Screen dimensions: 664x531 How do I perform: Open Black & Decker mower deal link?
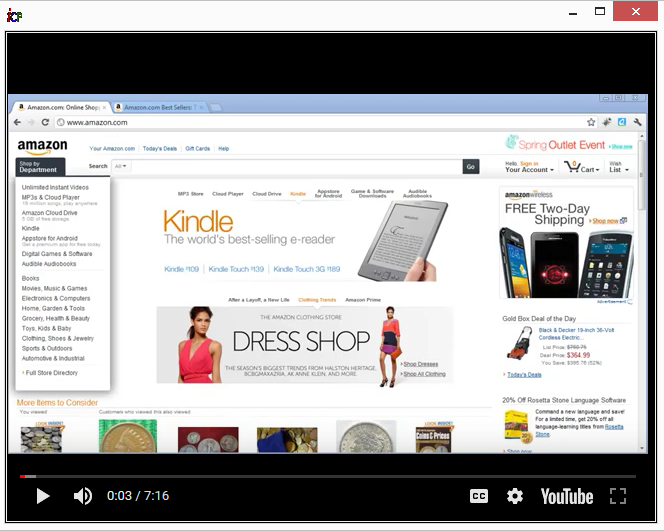(576, 334)
